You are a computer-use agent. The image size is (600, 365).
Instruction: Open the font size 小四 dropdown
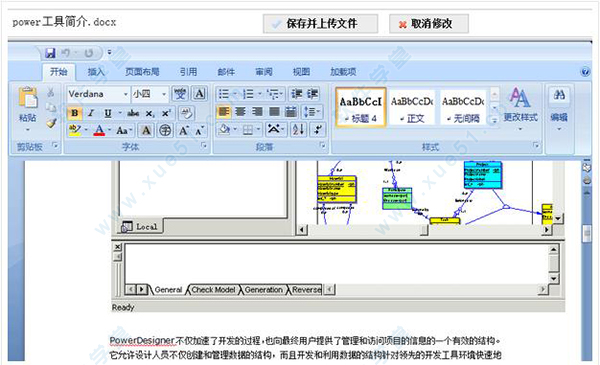click(164, 94)
